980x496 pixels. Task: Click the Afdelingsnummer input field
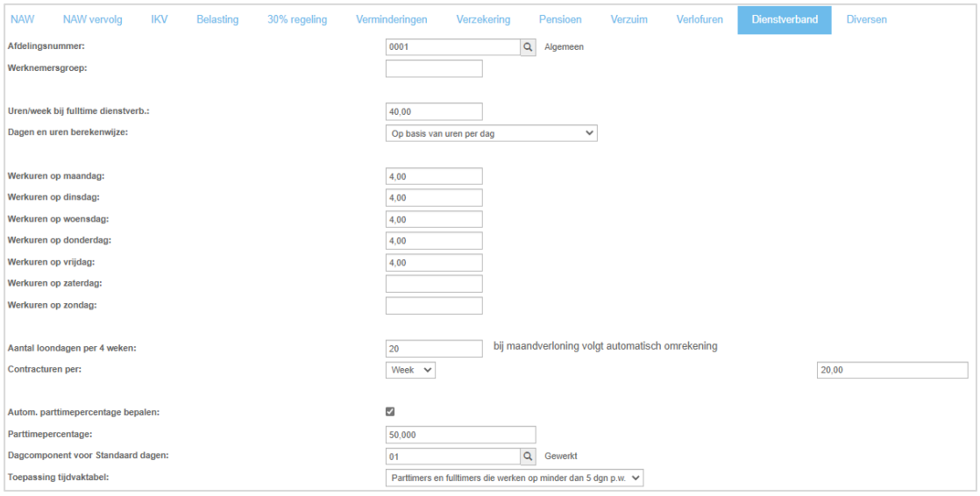(x=453, y=46)
